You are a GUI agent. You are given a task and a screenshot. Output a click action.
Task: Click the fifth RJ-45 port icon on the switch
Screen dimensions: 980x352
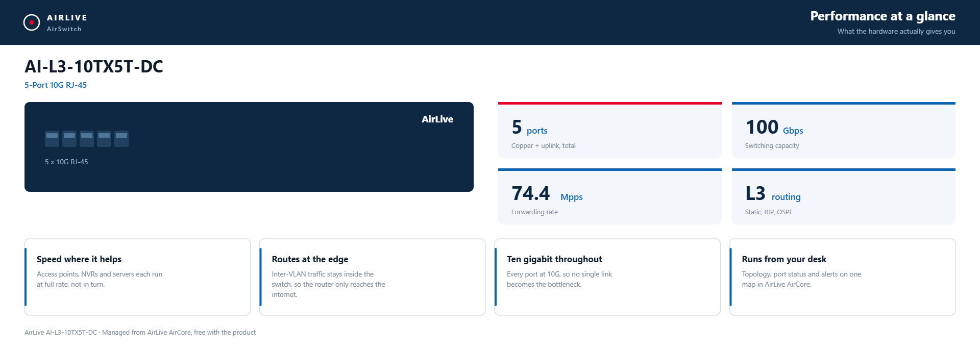(x=121, y=139)
